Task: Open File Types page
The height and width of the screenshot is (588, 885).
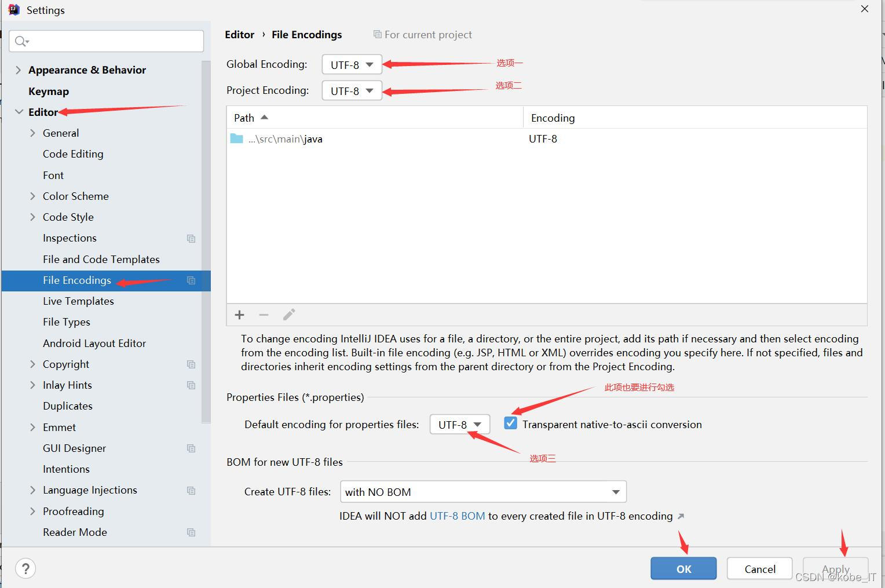Action: point(67,322)
